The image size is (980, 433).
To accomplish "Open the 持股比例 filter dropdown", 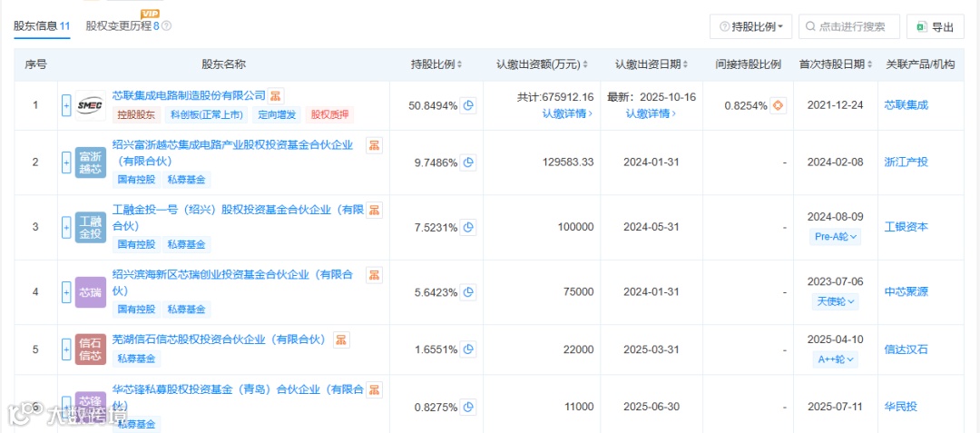I will click(x=750, y=27).
